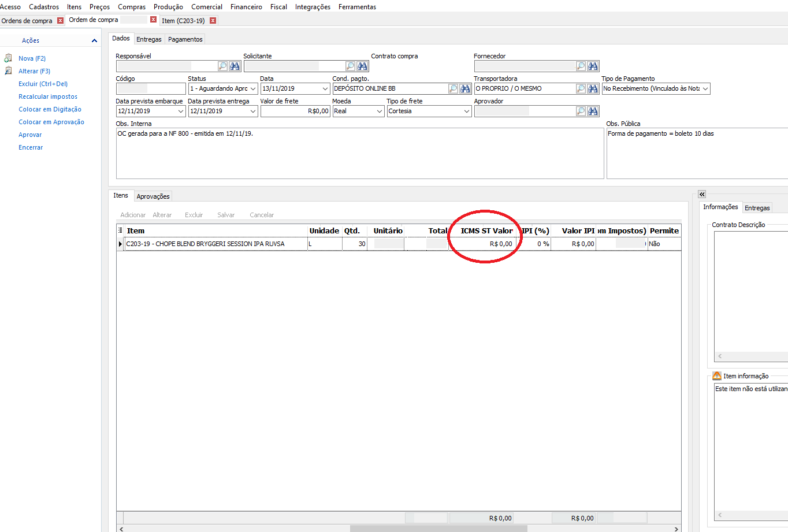This screenshot has width=788, height=532.
Task: Open the Data date dropdown
Action: pyautogui.click(x=325, y=88)
